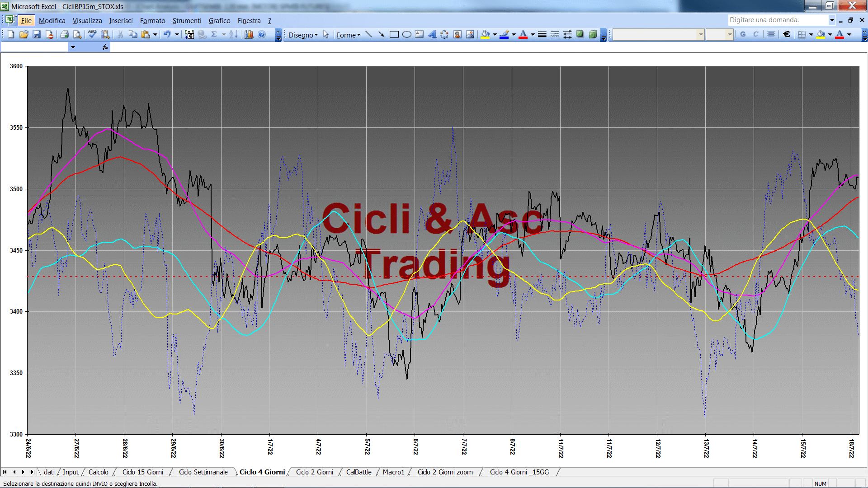Toggle center alignment in formatting toolbar
Image resolution: width=868 pixels, height=488 pixels.
(x=771, y=34)
